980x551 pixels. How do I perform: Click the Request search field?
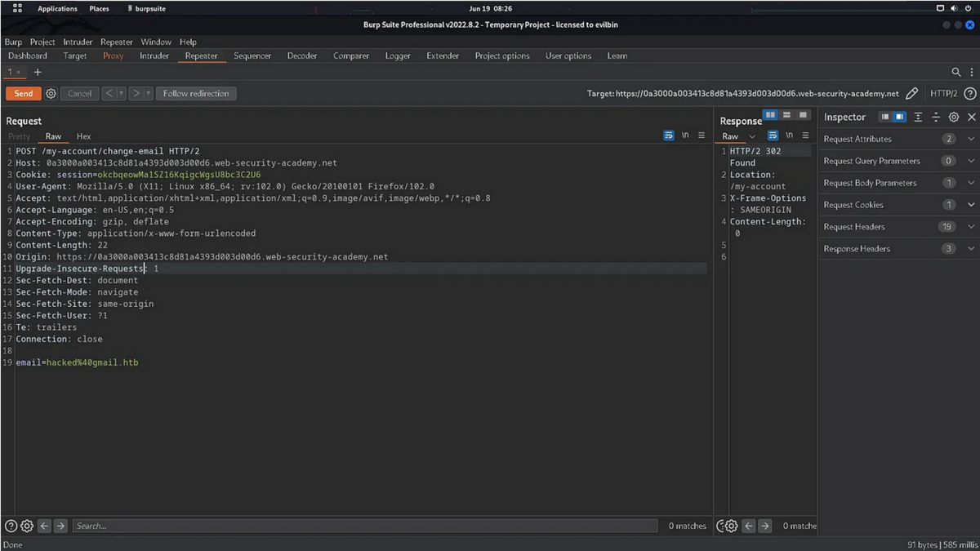click(364, 527)
